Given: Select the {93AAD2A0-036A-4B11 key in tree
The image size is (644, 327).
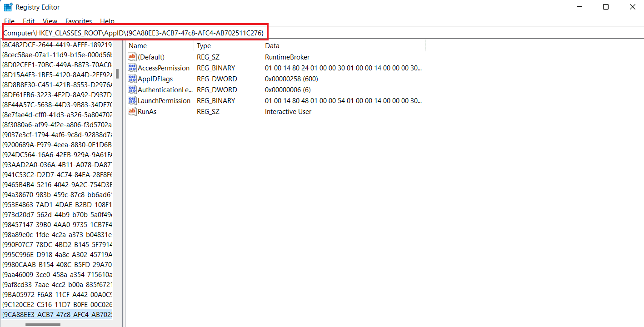Looking at the screenshot, I should tap(57, 164).
